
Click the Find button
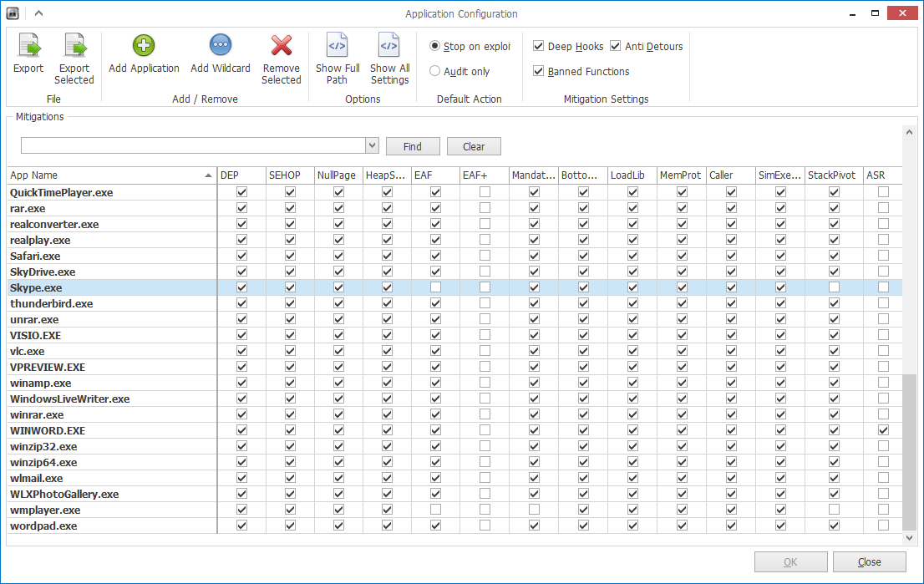412,146
